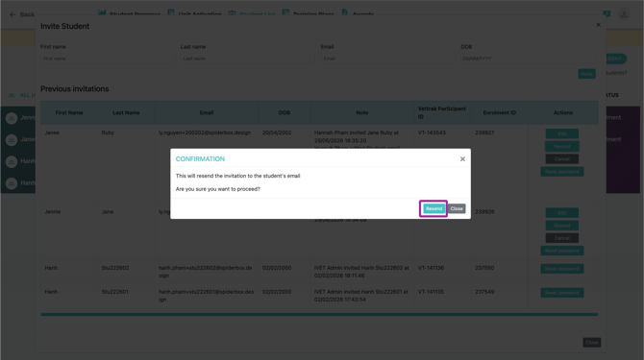The image size is (644, 360).
Task: Click Edit in the Jennie Jane row
Action: [x=562, y=213]
